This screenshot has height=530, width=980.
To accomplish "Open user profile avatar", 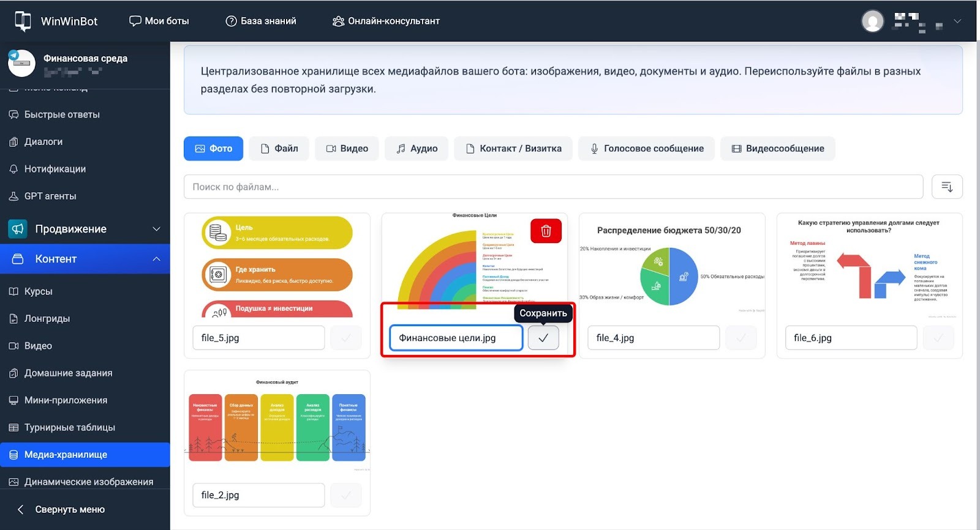I will click(872, 21).
